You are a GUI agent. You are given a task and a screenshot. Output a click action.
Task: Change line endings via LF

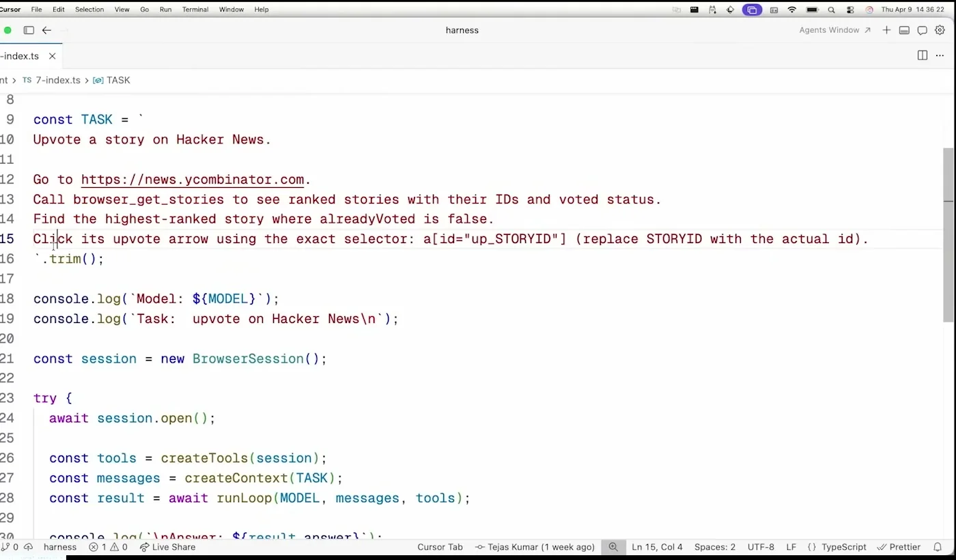791,547
